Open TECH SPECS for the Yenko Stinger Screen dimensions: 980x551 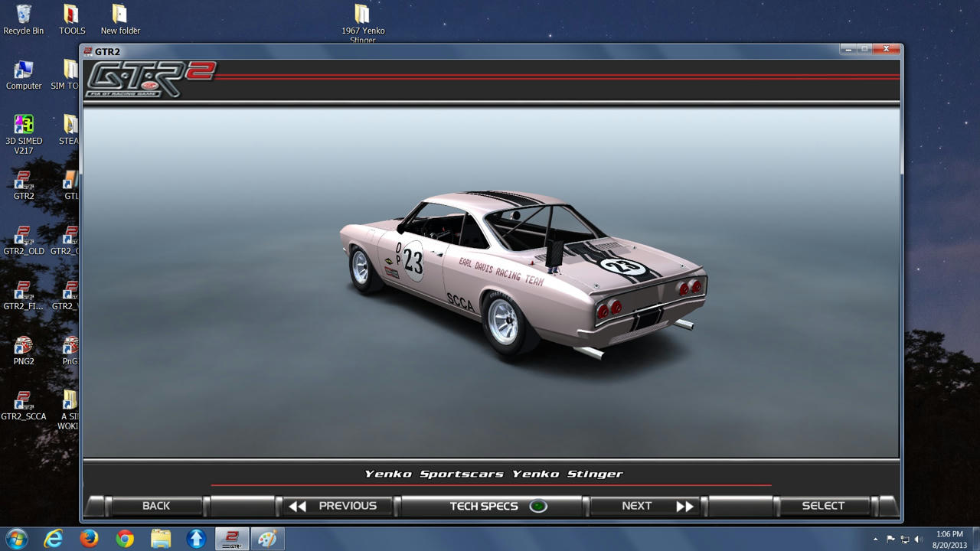pos(493,506)
